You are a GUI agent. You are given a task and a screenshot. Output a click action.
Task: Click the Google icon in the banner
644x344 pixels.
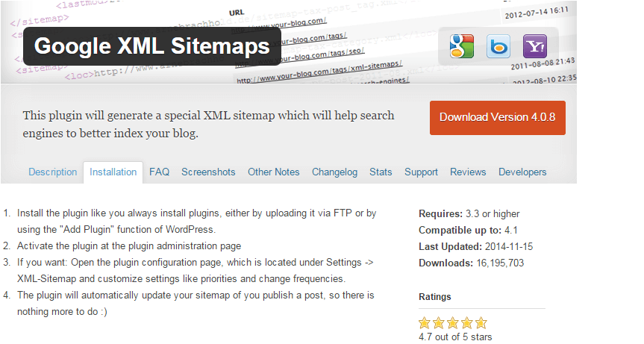462,46
